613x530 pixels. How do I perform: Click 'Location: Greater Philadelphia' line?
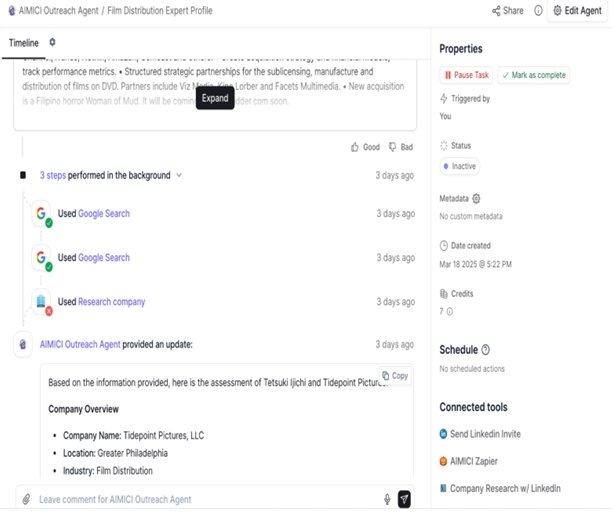(115, 453)
